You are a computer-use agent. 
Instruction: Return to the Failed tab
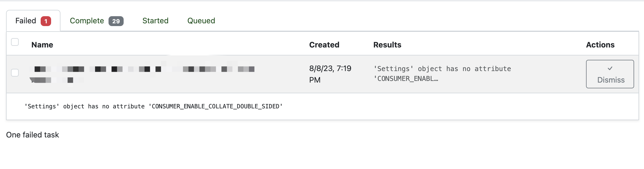(x=26, y=20)
